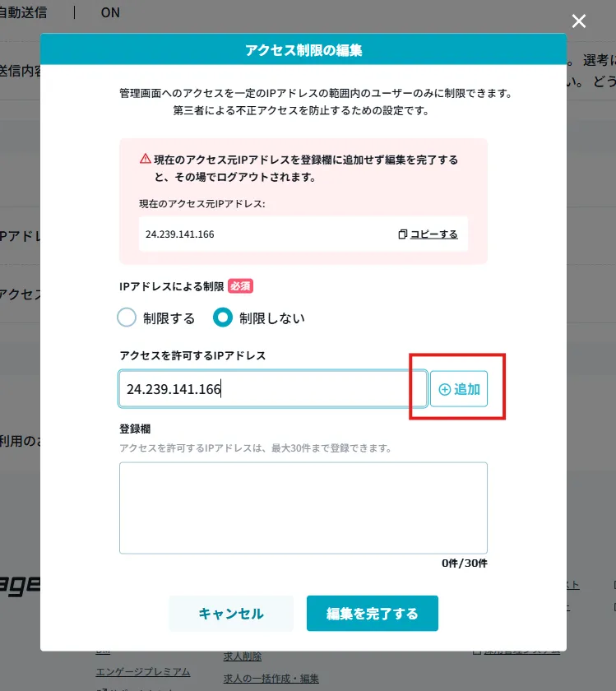This screenshot has height=691, width=616.
Task: Click the ON status beside 自動送信
Action: coord(110,12)
